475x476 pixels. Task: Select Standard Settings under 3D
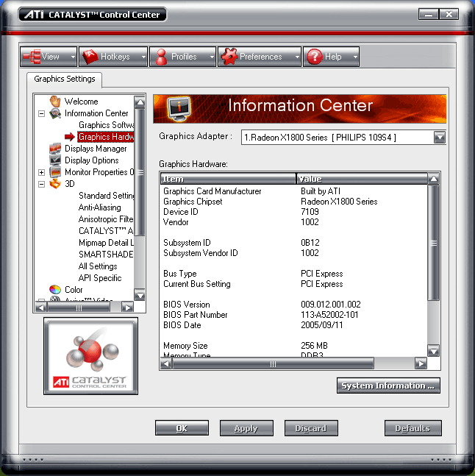[x=106, y=196]
